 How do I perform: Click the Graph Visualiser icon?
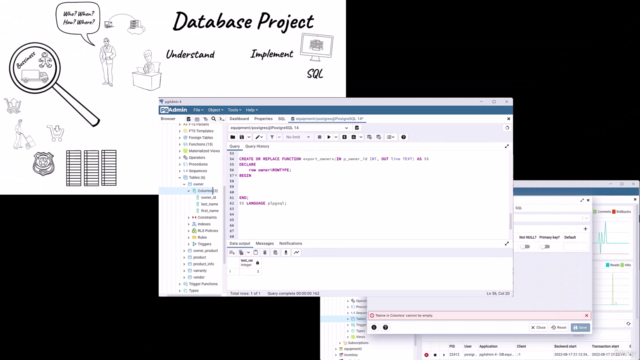[297, 253]
